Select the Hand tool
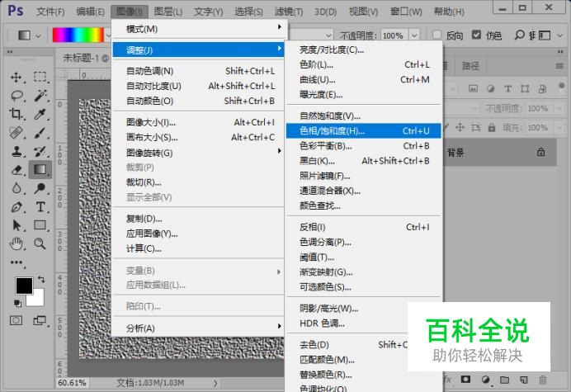 pyautogui.click(x=17, y=243)
